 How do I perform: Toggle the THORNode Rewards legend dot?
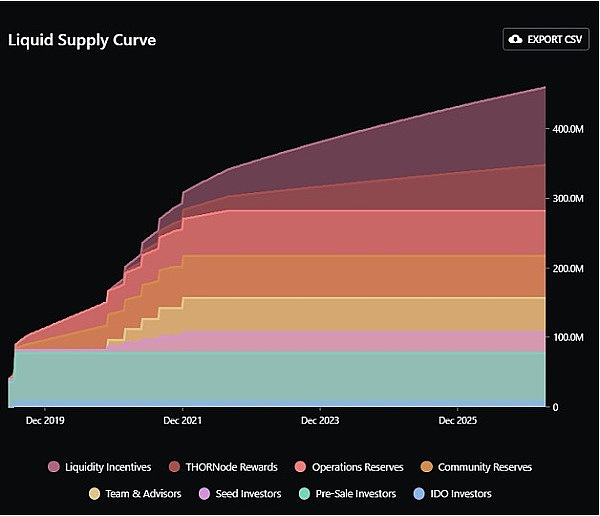point(174,467)
